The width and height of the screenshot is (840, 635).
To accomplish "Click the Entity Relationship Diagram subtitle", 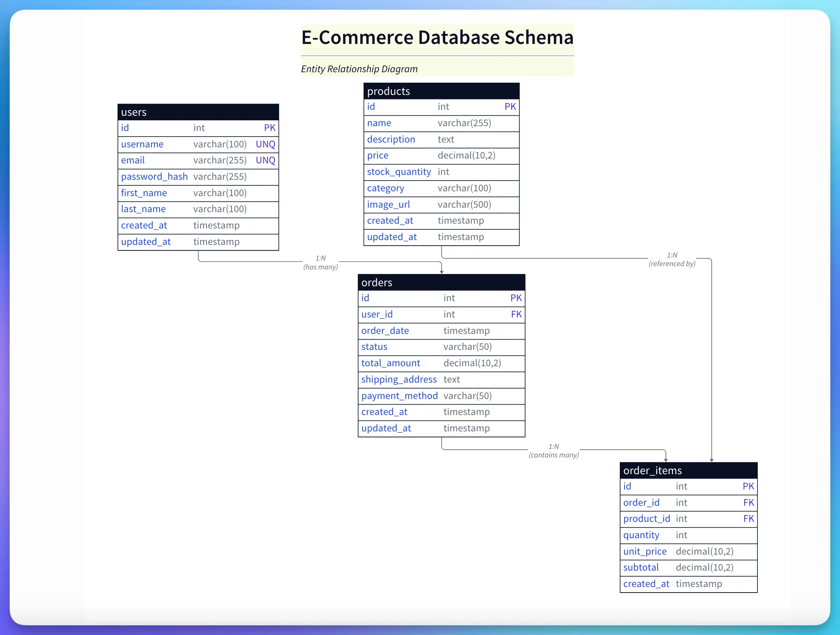I will tap(359, 69).
